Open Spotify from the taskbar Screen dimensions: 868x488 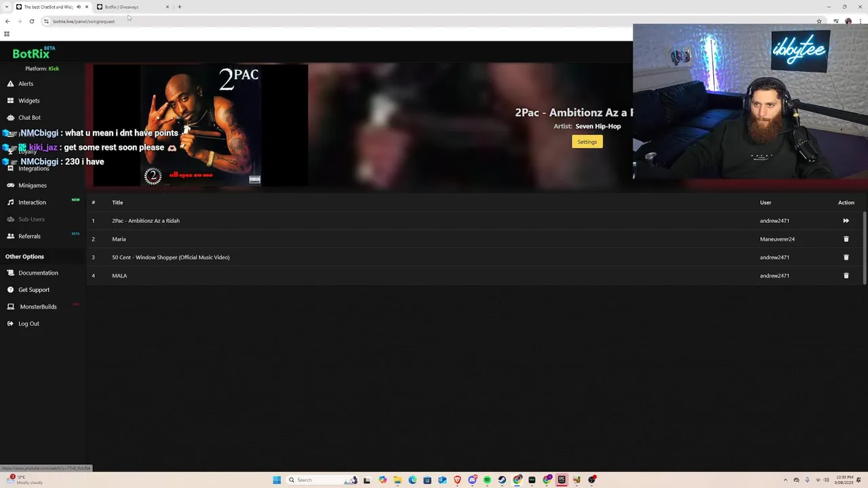(x=487, y=480)
